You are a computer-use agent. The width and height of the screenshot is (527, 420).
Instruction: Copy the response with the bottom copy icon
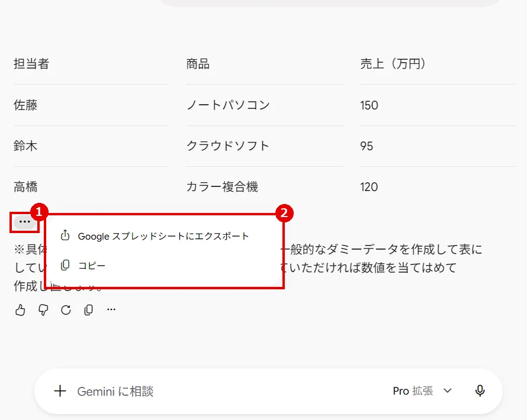89,310
